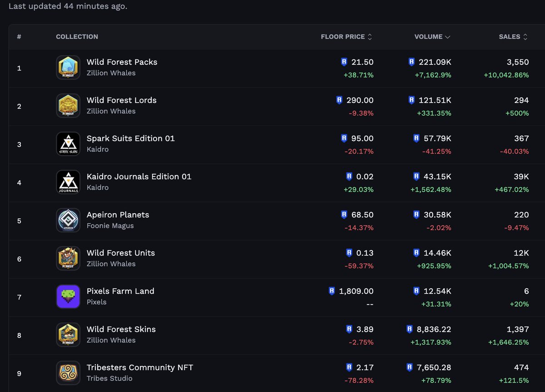
Task: Click RON token icon beside 68.50 floor price
Action: 344,215
